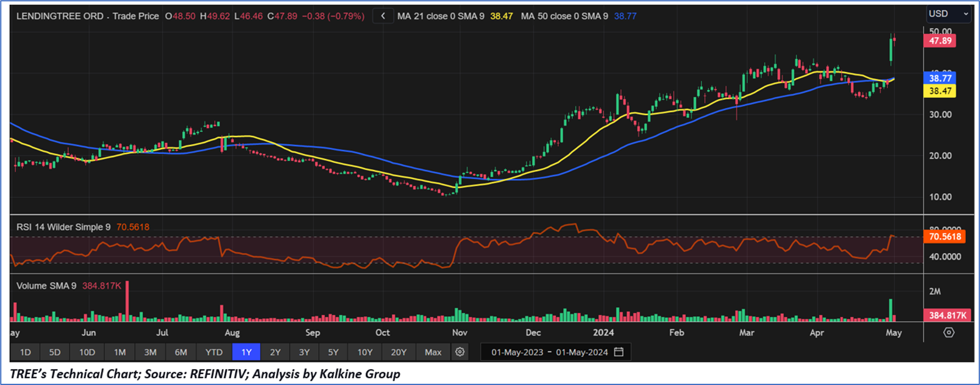The image size is (980, 385).
Task: Click the Jun label on time axis
Action: (x=88, y=333)
